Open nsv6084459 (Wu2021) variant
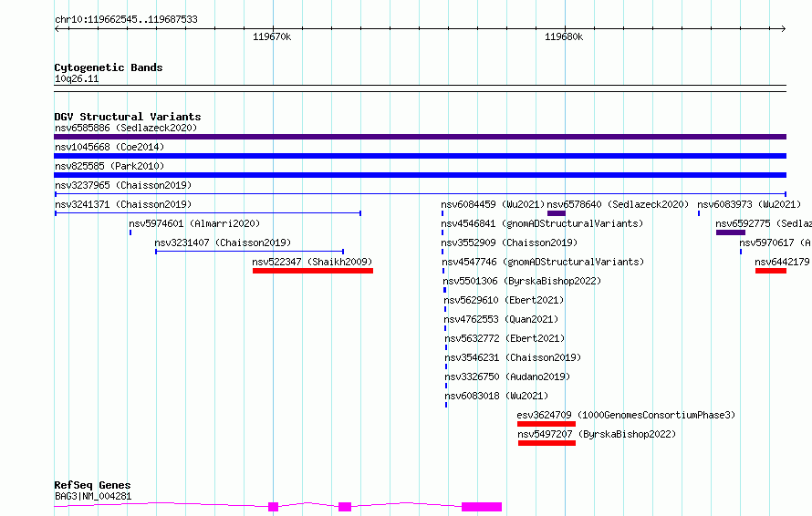The height and width of the screenshot is (516, 812). [x=493, y=204]
